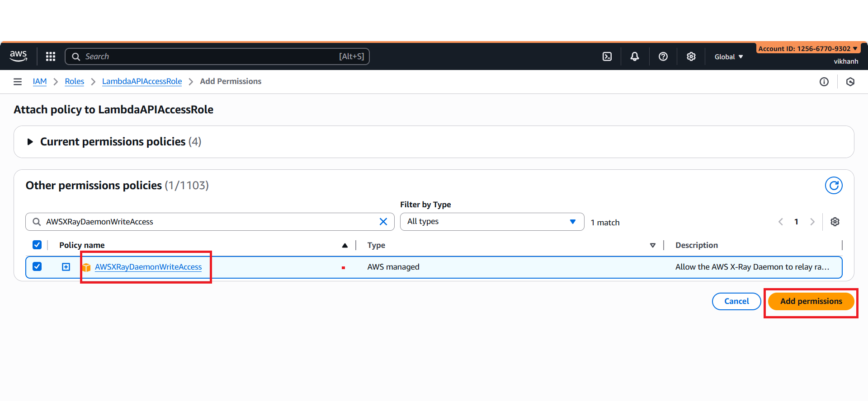Cancel attaching the policy
Image resolution: width=868 pixels, height=401 pixels.
[736, 301]
